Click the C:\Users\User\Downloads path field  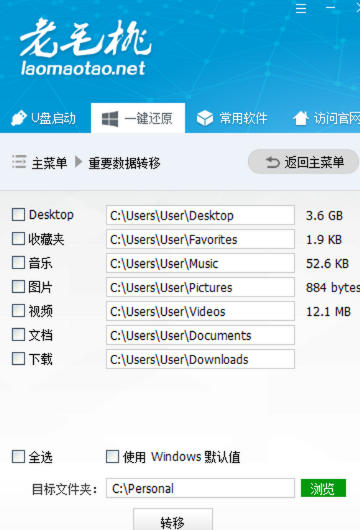[x=200, y=359]
